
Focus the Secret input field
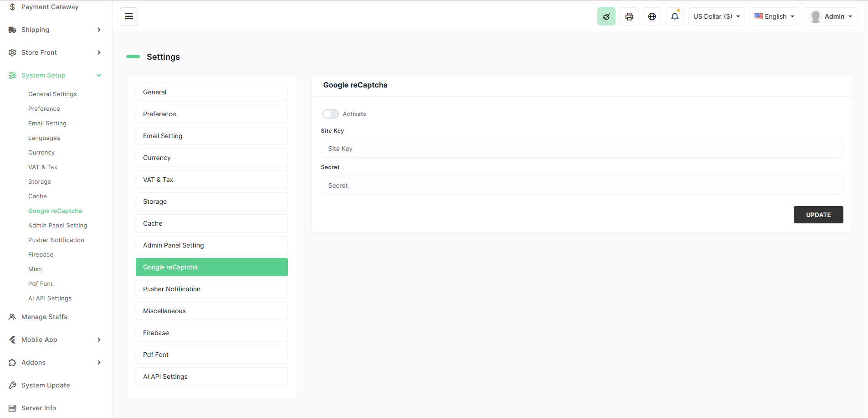[581, 186]
